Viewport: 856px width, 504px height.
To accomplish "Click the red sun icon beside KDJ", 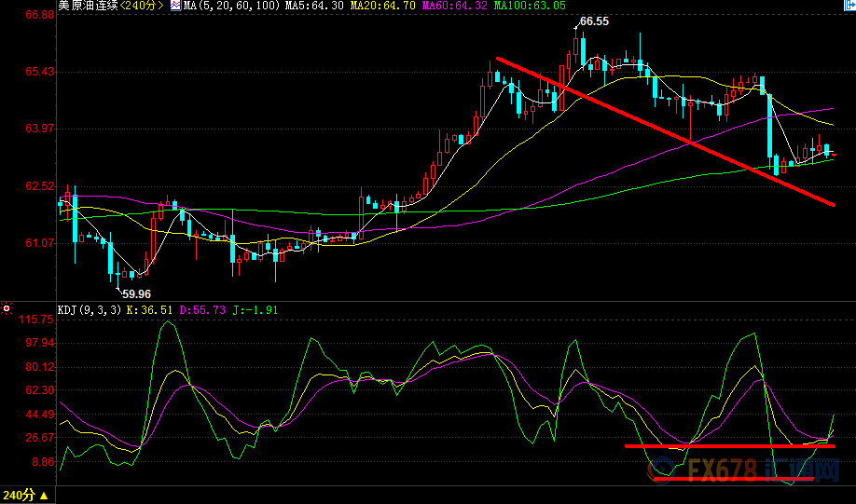I will (x=7, y=308).
